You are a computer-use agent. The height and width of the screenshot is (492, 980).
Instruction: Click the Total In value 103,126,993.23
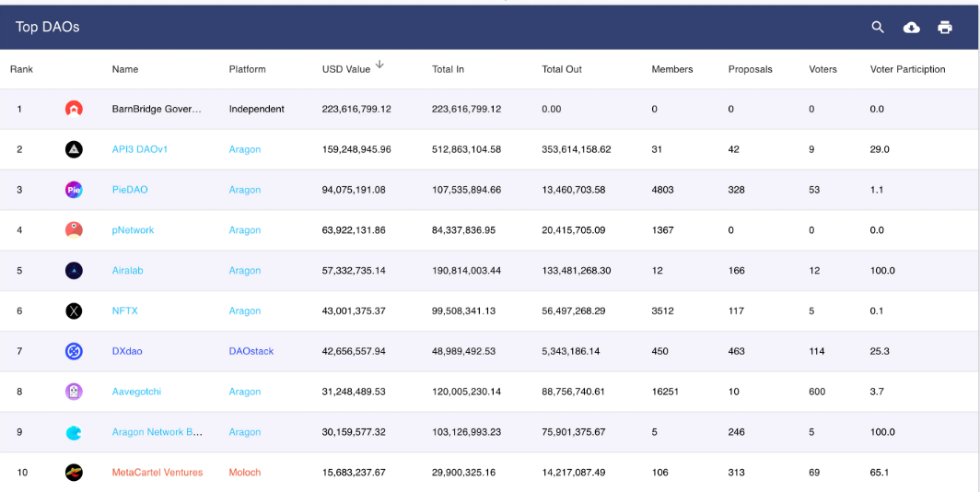click(x=466, y=432)
